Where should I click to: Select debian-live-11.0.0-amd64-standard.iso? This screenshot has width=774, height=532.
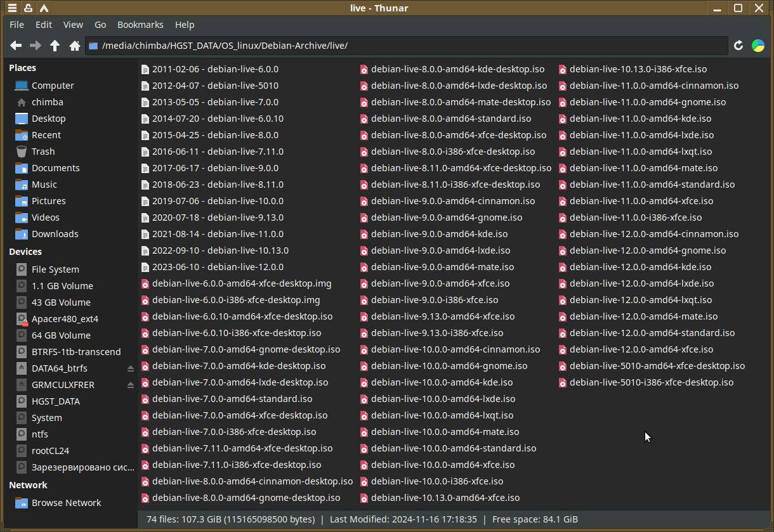pyautogui.click(x=646, y=185)
